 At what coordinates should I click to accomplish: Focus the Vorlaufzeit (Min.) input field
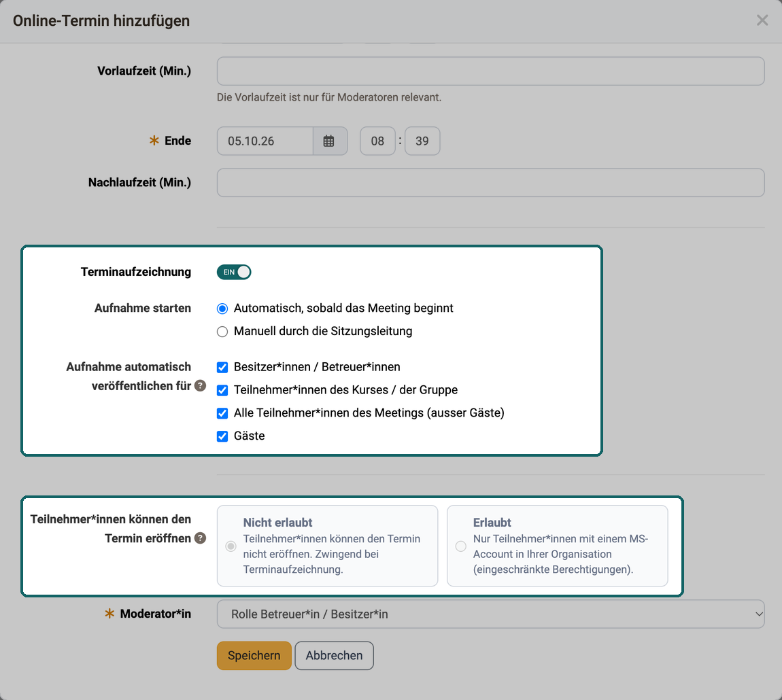tap(490, 71)
